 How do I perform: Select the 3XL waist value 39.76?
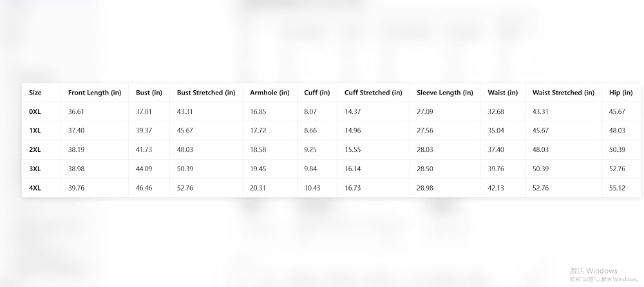coord(496,169)
